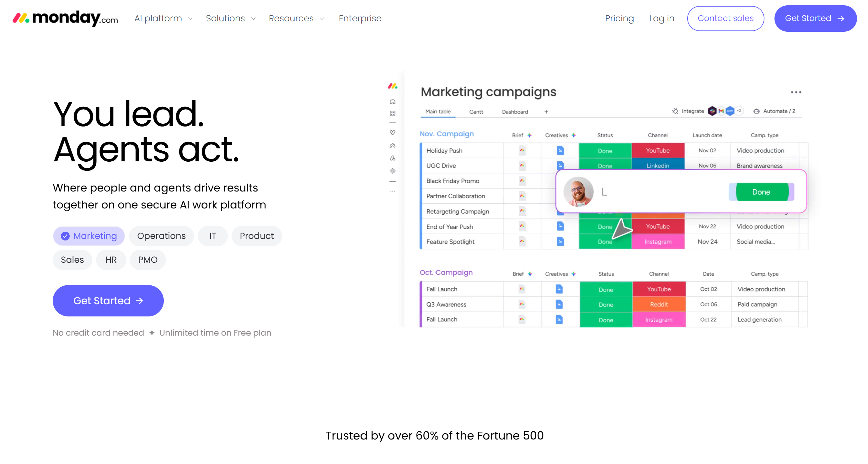Click the heart icon in the sidebar
Viewport: 868px width, 464px height.
(393, 132)
